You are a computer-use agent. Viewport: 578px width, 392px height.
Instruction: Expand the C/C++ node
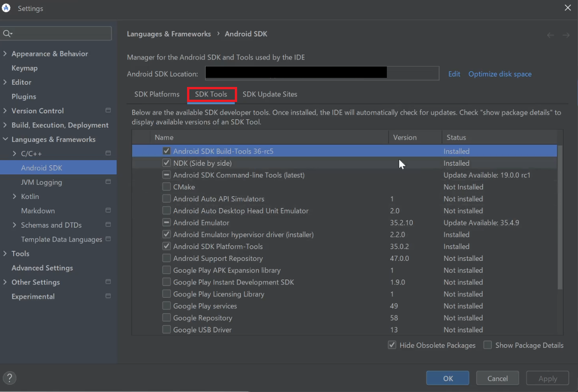pyautogui.click(x=15, y=153)
